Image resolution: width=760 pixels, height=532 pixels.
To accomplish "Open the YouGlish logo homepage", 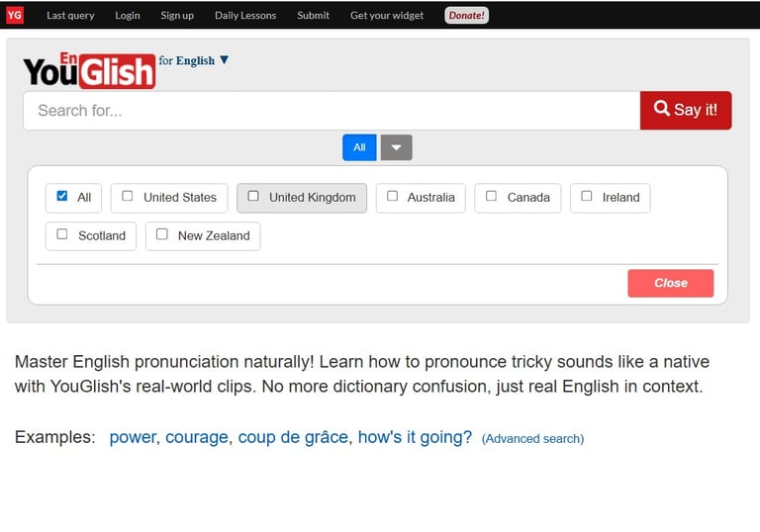I will click(89, 71).
